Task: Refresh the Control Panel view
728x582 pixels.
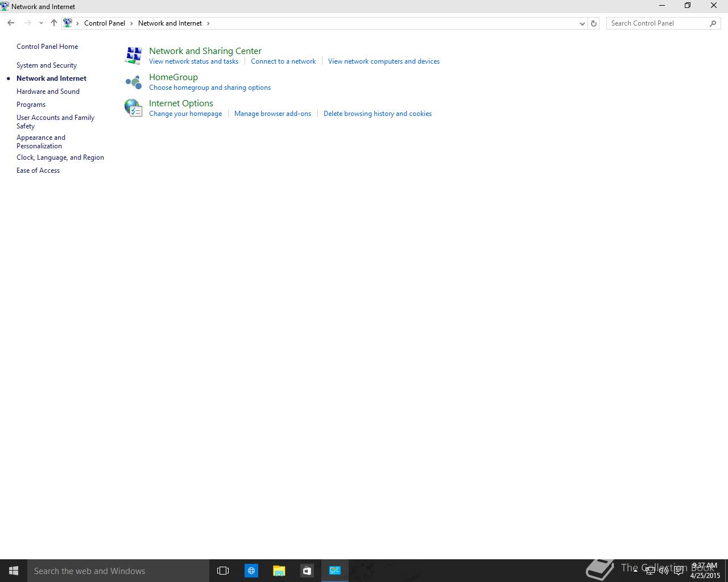Action: click(594, 23)
